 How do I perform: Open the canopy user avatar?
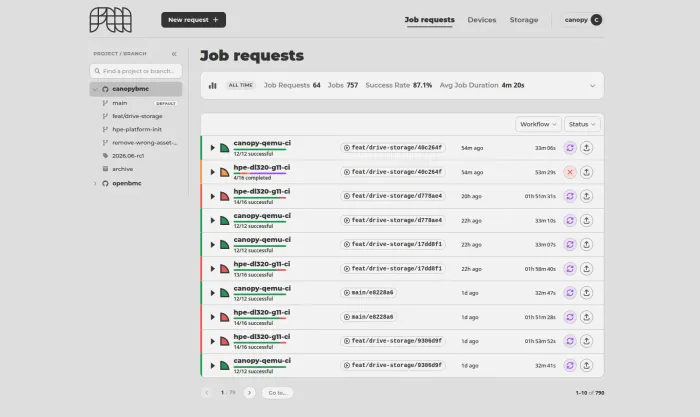[x=596, y=20]
